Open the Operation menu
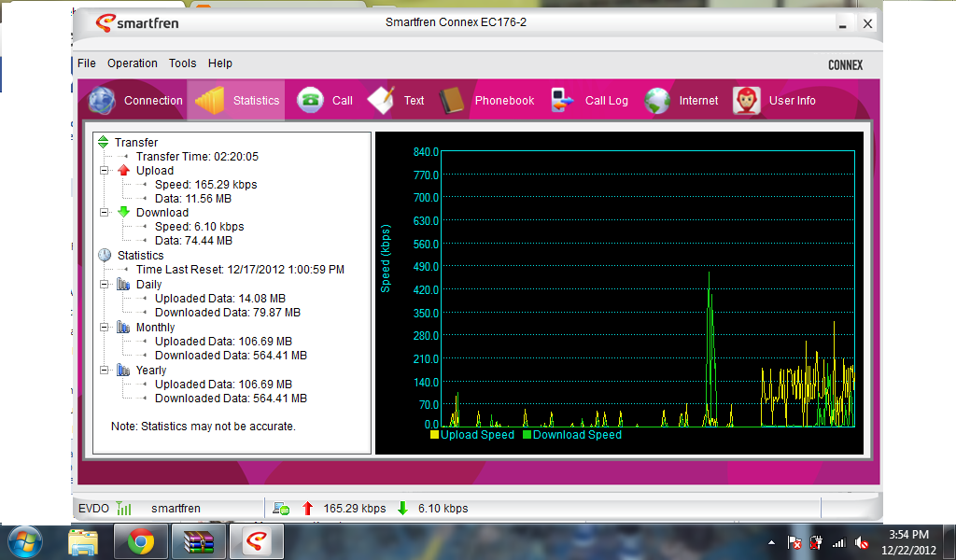The image size is (956, 560). (x=133, y=63)
